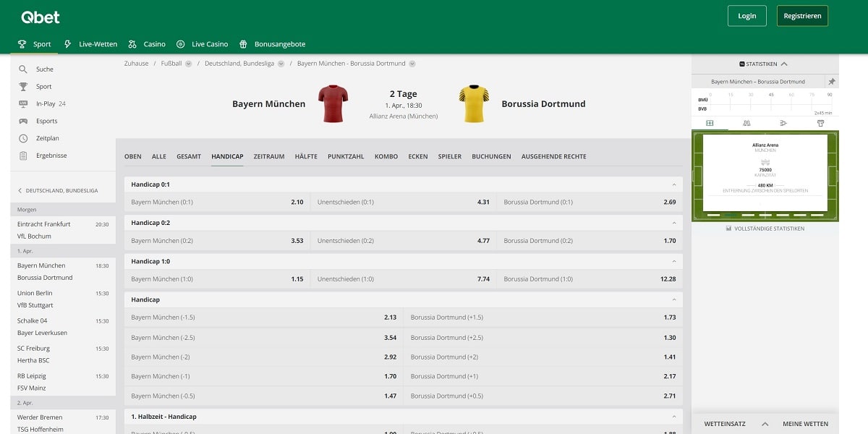Image resolution: width=868 pixels, height=434 pixels.
Task: Click the Suche magnifier icon in sidebar
Action: [x=23, y=69]
